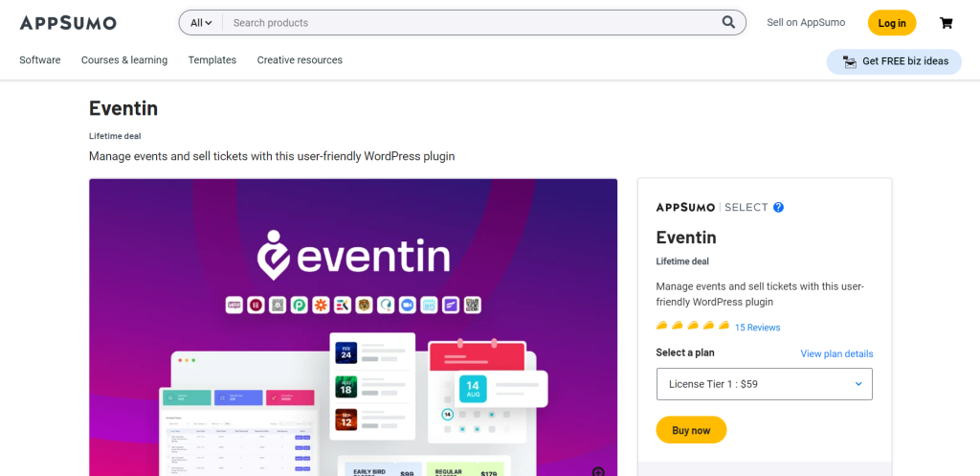Open the 15 Reviews link
This screenshot has height=476, width=980.
[x=758, y=328]
